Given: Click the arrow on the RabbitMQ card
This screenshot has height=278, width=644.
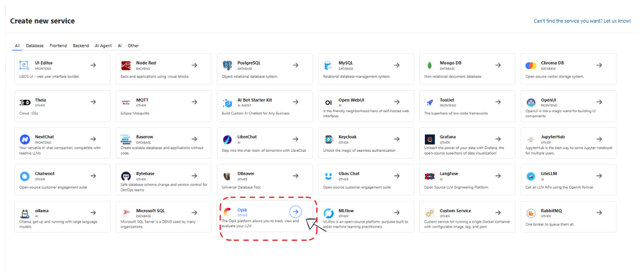Looking at the screenshot, I should click(599, 213).
